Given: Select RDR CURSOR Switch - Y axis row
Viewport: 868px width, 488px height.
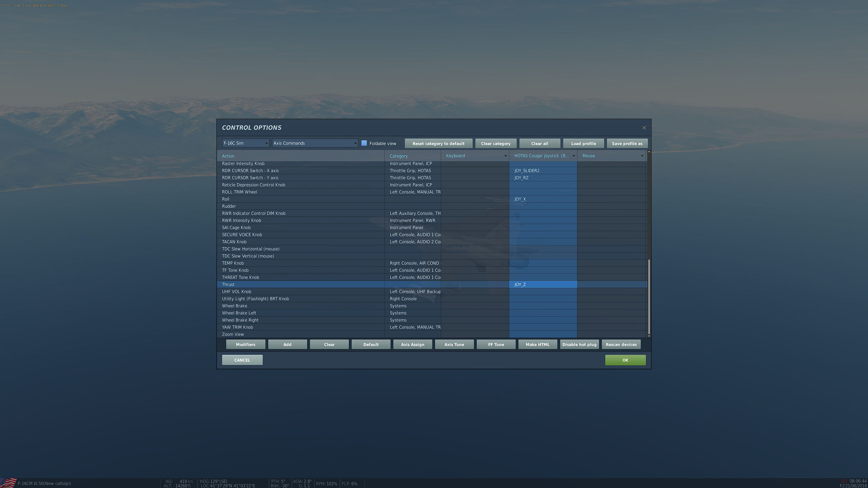Looking at the screenshot, I should (432, 178).
